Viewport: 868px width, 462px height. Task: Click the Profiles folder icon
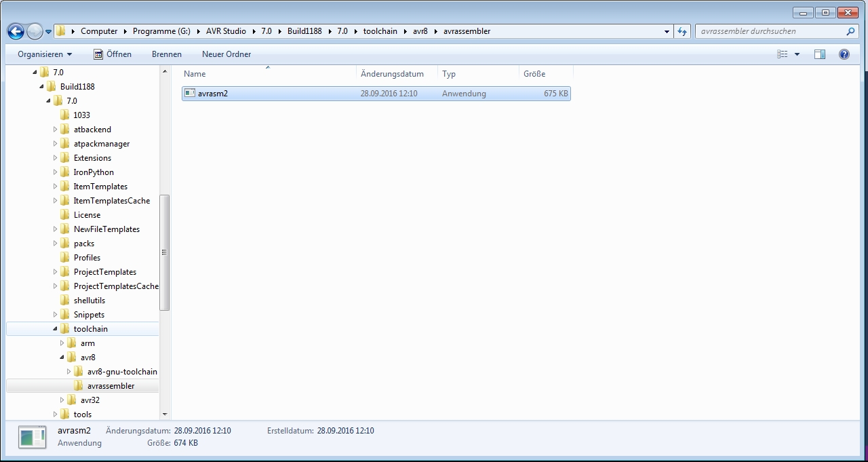[x=65, y=258]
